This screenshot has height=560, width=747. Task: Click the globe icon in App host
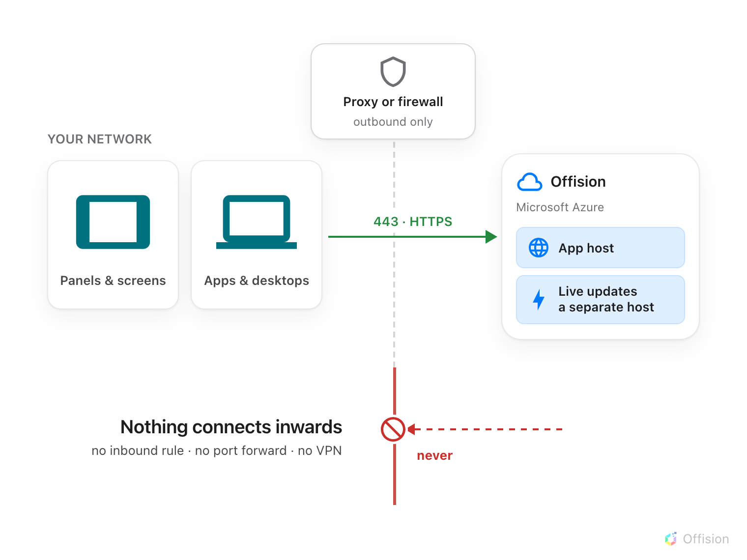click(x=539, y=248)
